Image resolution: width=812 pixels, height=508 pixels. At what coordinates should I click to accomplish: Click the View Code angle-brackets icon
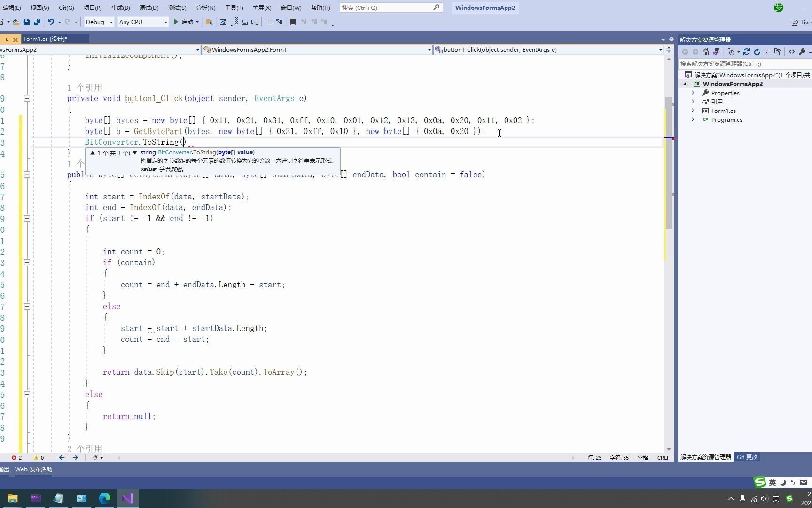coord(791,52)
